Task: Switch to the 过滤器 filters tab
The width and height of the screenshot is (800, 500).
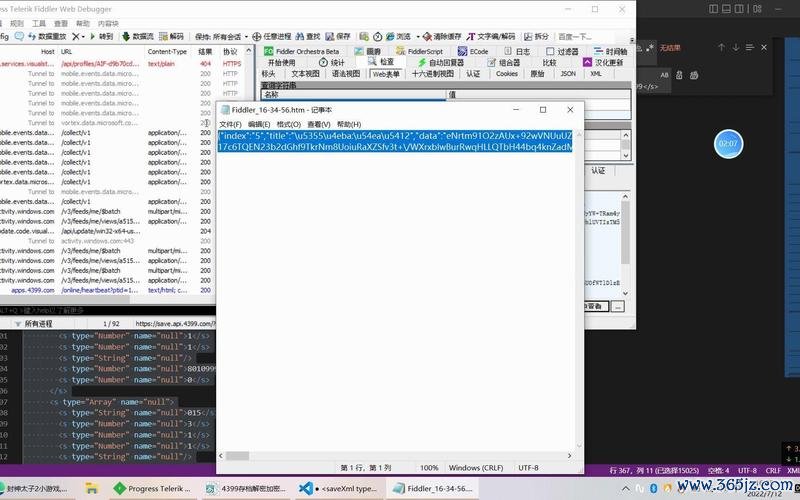Action: click(562, 51)
